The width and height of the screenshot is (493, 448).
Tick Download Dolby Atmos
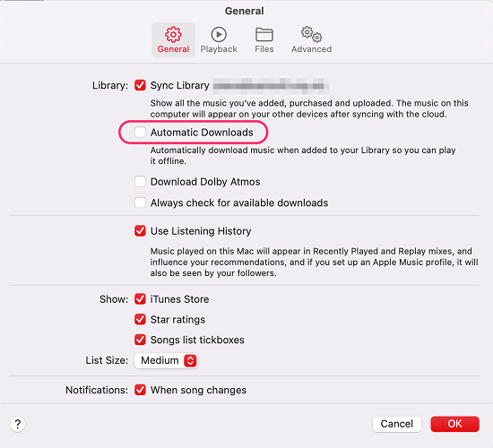tap(140, 182)
